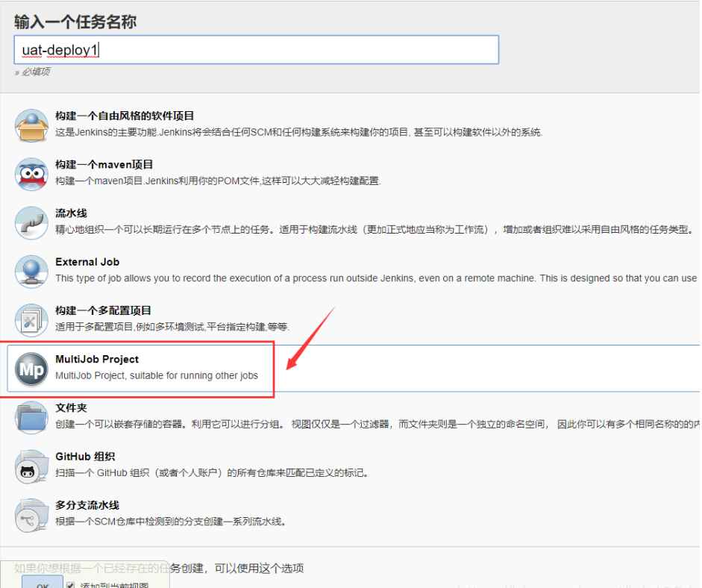Select the GitHub organization cat icon
Screen dimensions: 702x588
(31, 466)
